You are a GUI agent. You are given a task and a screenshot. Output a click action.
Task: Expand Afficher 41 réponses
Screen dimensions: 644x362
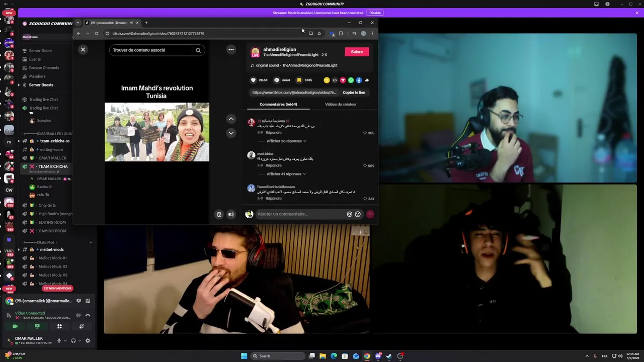point(286,174)
